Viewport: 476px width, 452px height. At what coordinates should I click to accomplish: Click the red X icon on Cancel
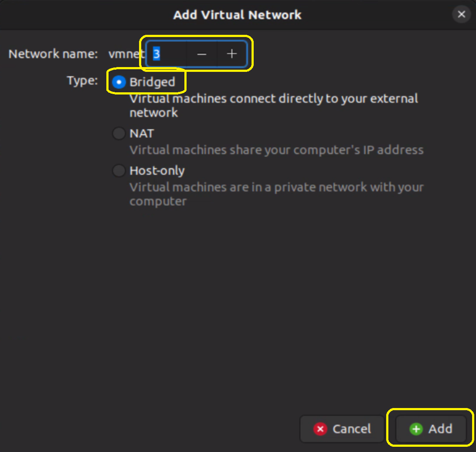point(320,429)
